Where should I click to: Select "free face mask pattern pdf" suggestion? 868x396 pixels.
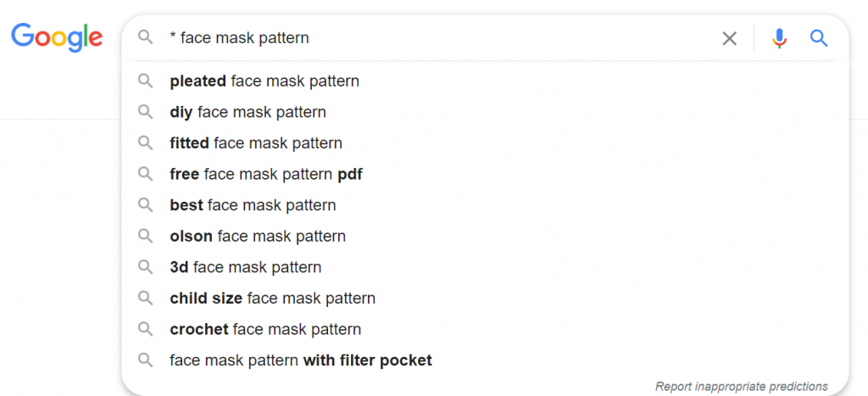266,175
